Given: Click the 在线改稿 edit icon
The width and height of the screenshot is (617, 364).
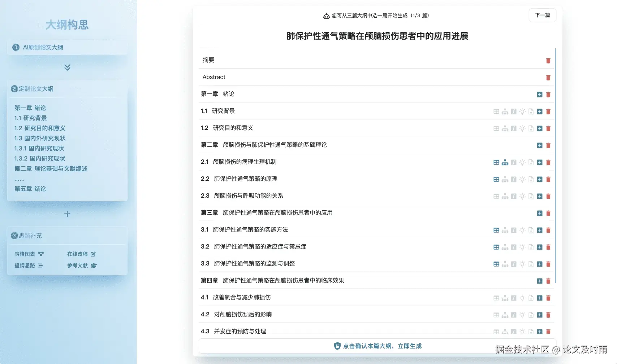Looking at the screenshot, I should pyautogui.click(x=93, y=254).
